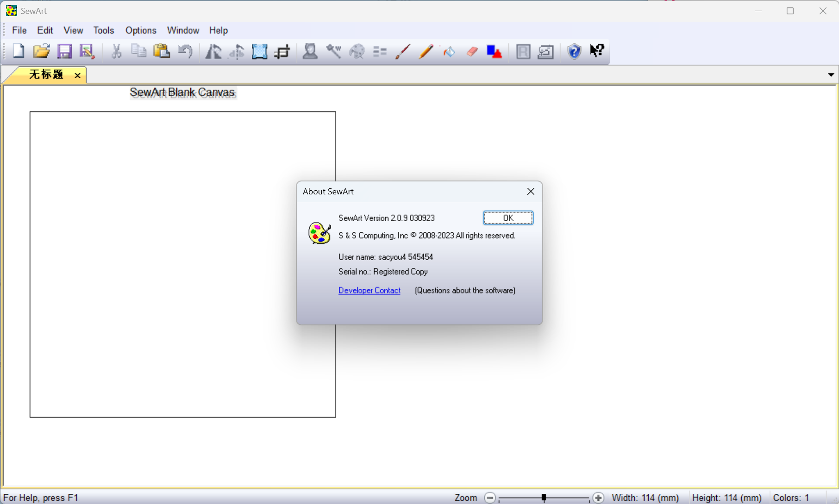
Task: Open the File menu
Action: tap(19, 30)
